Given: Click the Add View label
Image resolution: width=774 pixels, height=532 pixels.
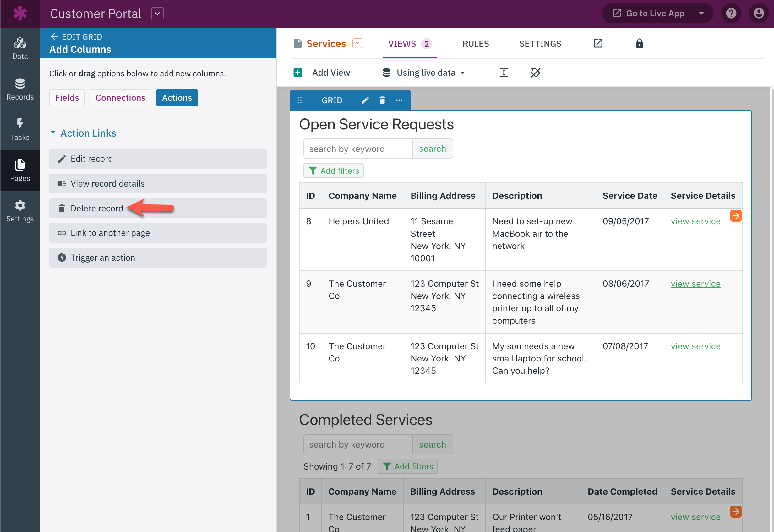Looking at the screenshot, I should point(331,73).
